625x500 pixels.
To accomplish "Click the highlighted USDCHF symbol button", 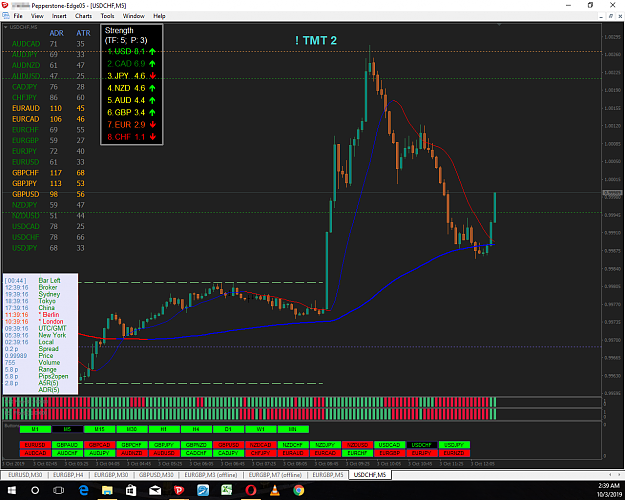I will [422, 445].
